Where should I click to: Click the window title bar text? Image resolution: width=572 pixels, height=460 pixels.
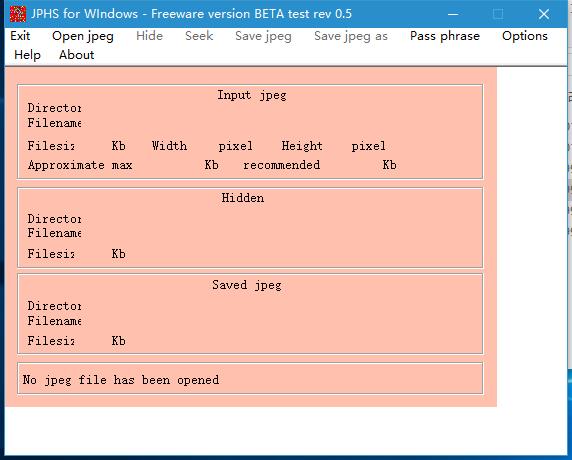(x=191, y=14)
